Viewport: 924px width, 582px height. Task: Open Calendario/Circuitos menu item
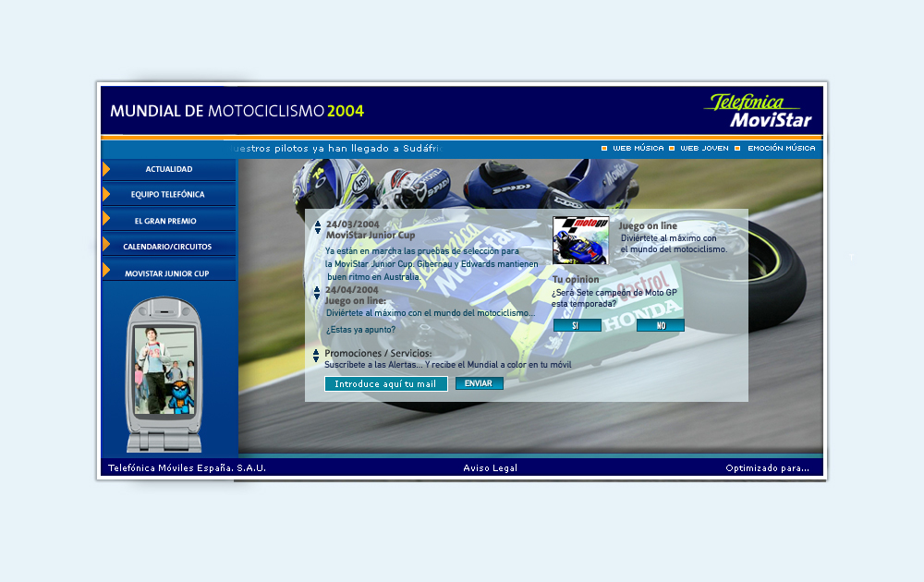(169, 247)
